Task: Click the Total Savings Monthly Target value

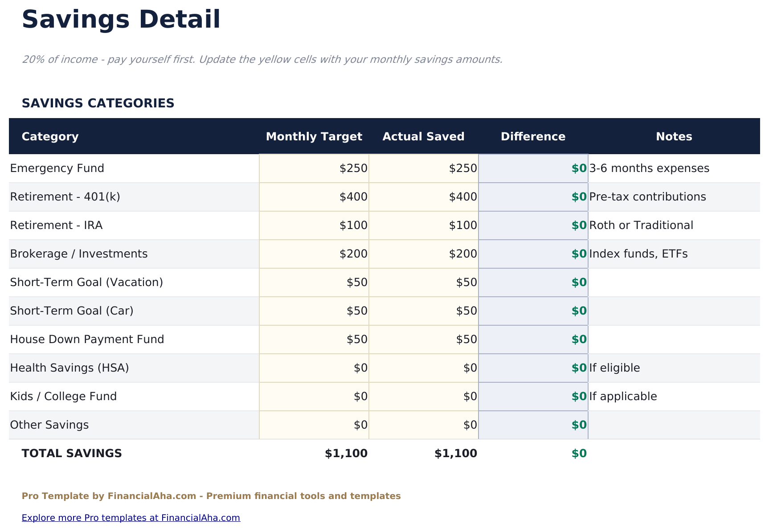Action: coord(346,454)
